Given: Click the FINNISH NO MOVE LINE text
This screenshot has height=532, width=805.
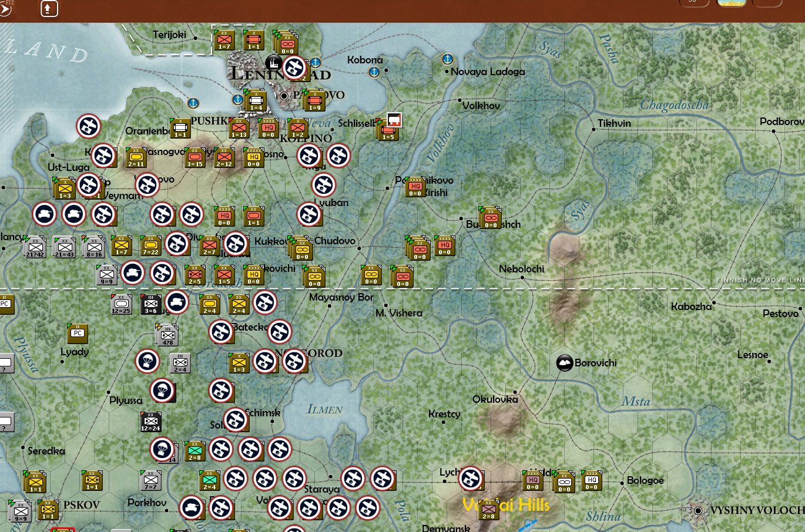Looking at the screenshot, I should (x=760, y=280).
